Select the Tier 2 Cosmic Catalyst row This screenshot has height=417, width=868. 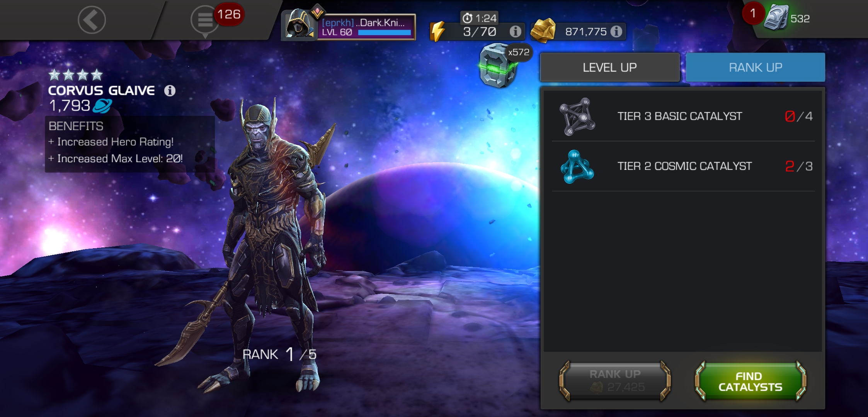pyautogui.click(x=683, y=166)
